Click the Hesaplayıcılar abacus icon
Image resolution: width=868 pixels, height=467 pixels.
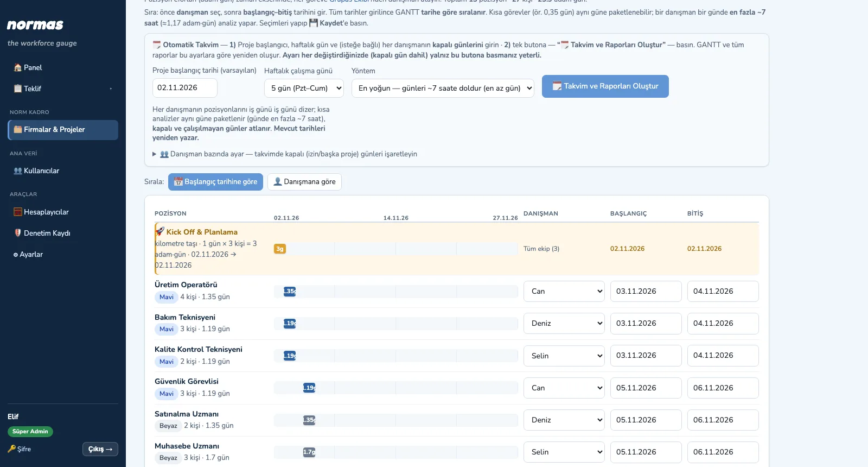pos(18,212)
